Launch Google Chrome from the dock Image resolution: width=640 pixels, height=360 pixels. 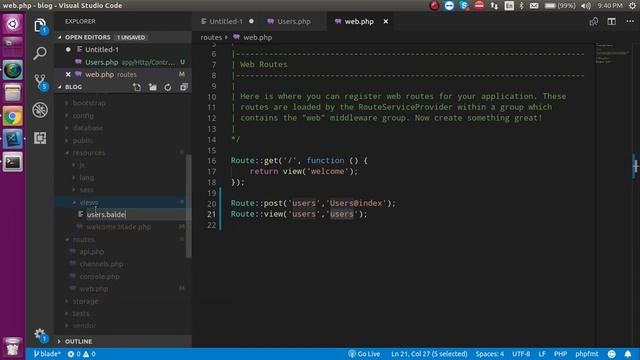pos(13,117)
